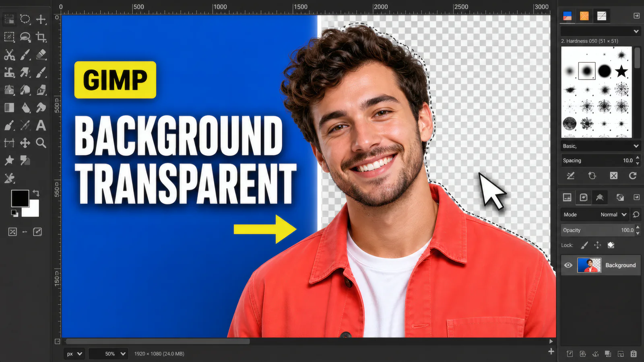The image size is (644, 362).
Task: Toggle the lock alpha channel icon
Action: [611, 245]
